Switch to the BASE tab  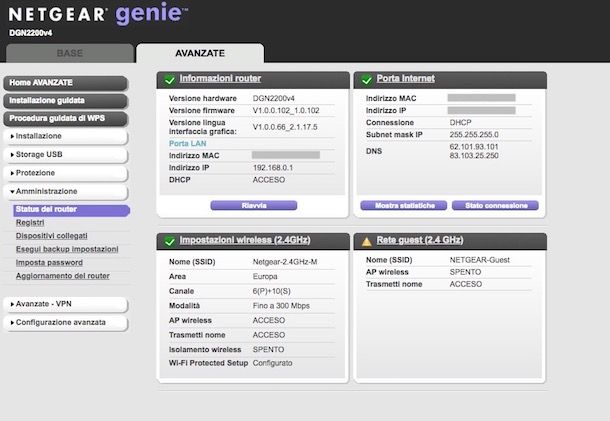click(70, 53)
